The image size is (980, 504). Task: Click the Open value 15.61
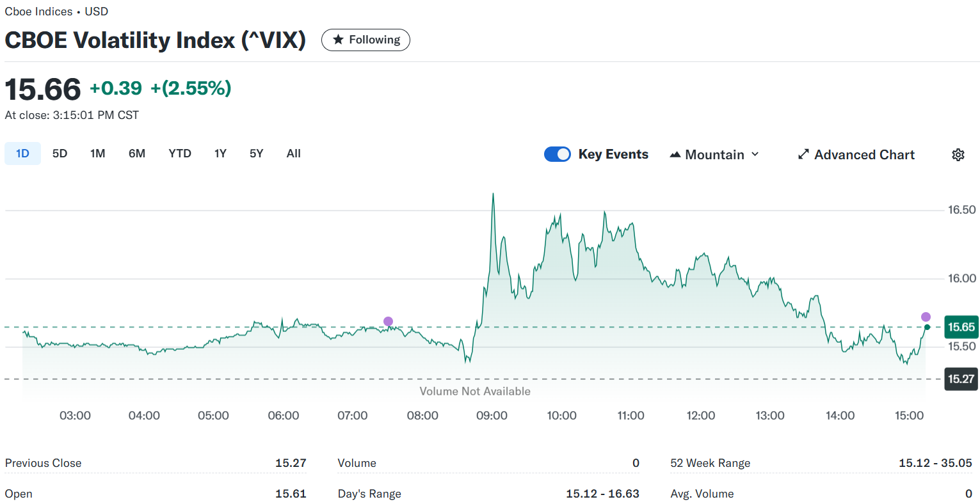[291, 494]
